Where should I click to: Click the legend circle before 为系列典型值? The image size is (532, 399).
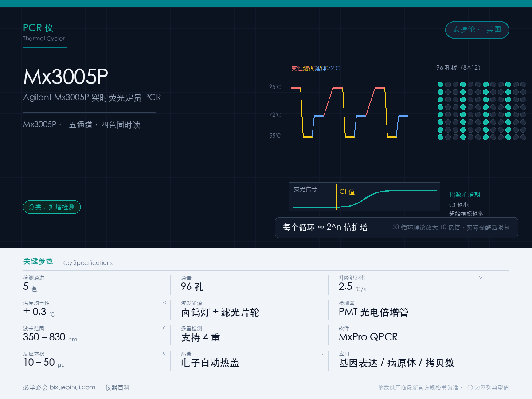point(470,387)
